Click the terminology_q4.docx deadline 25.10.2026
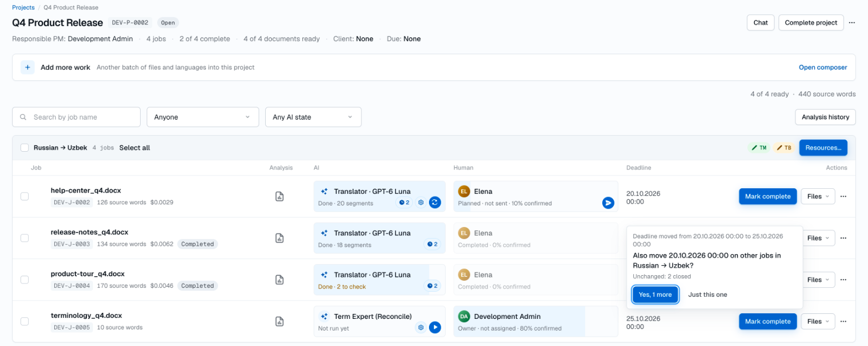 click(643, 323)
